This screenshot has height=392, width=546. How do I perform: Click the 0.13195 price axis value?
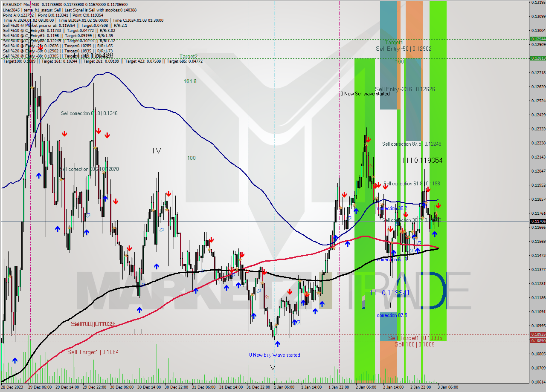coord(538,3)
